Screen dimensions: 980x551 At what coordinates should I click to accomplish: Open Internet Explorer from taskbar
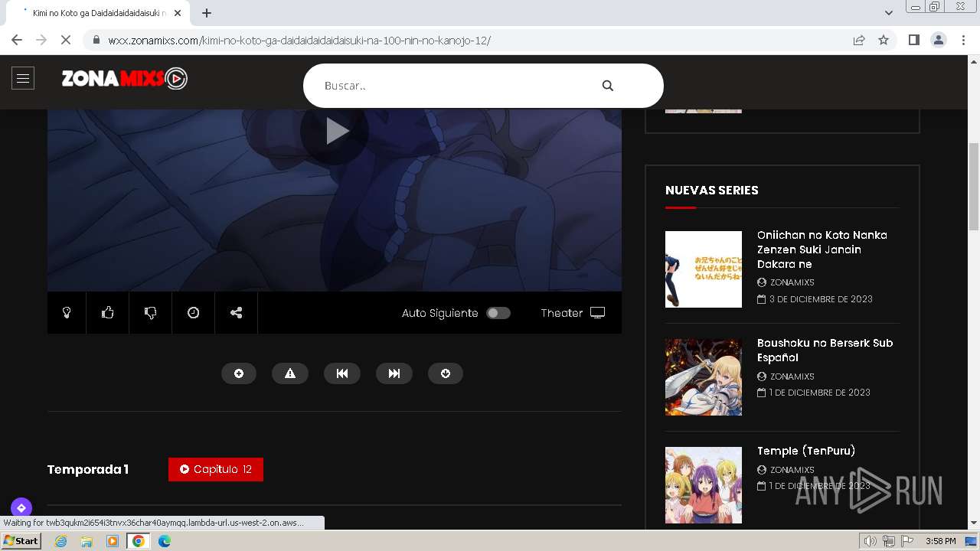[x=60, y=541]
